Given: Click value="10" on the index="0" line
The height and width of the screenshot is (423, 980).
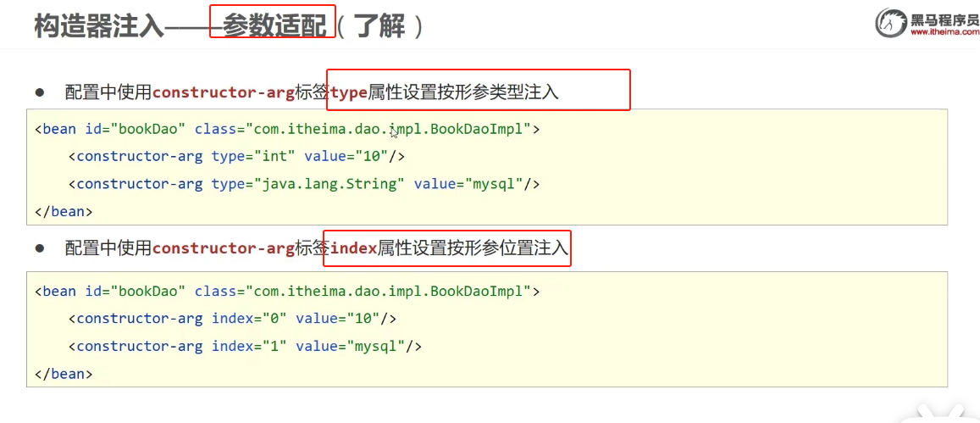Looking at the screenshot, I should coord(338,319).
